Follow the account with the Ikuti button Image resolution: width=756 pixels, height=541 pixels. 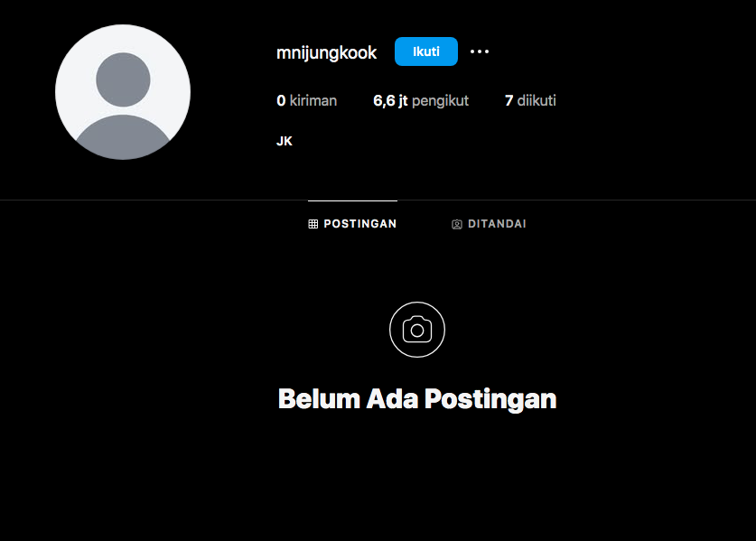click(426, 51)
